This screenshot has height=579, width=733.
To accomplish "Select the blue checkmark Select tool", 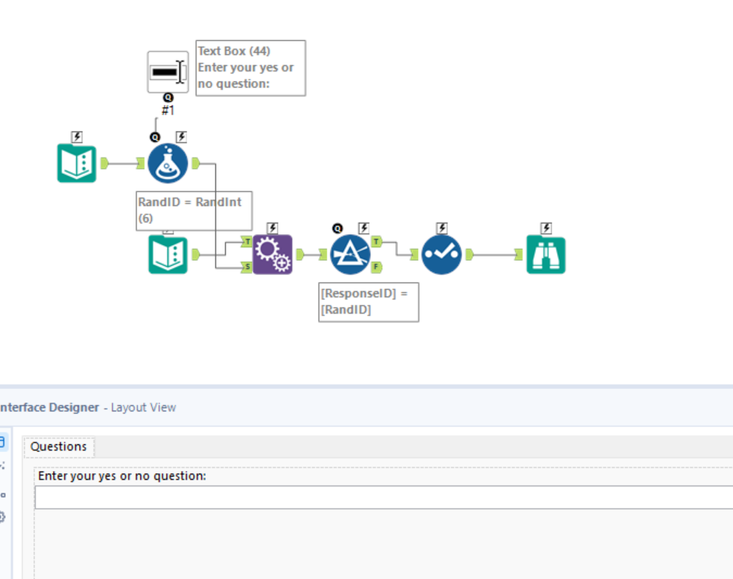I will coord(441,255).
